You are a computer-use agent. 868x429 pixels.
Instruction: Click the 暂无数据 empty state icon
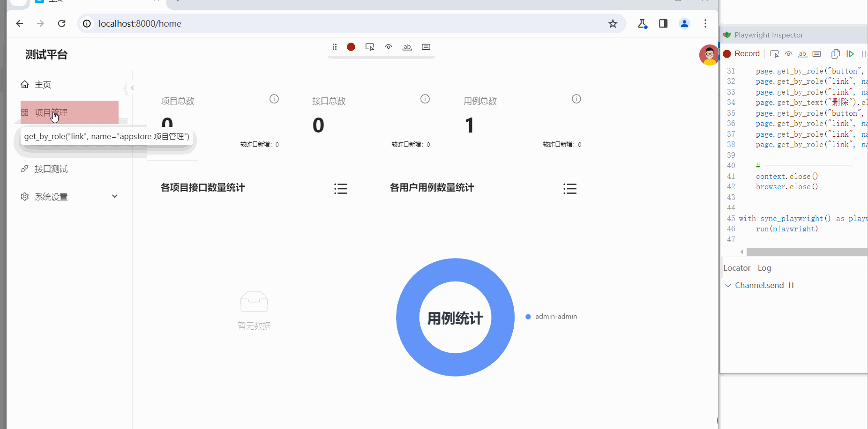click(x=254, y=301)
